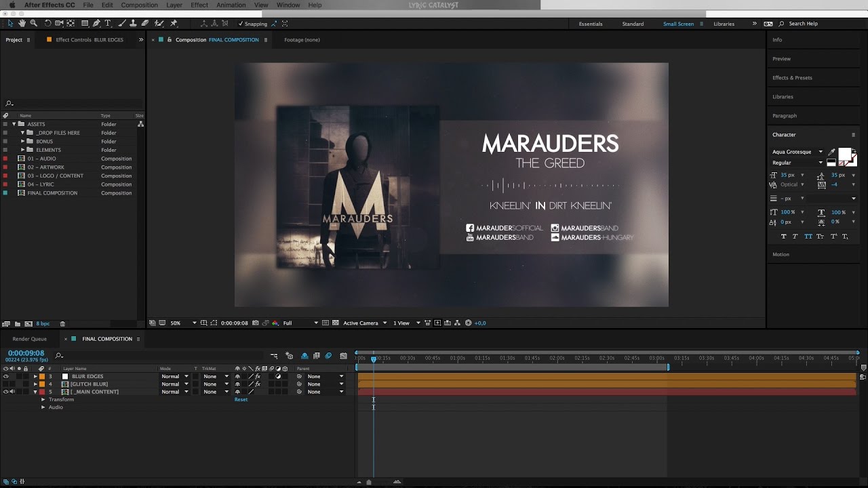
Task: Toggle Small Caps in Character panel
Action: pos(821,237)
